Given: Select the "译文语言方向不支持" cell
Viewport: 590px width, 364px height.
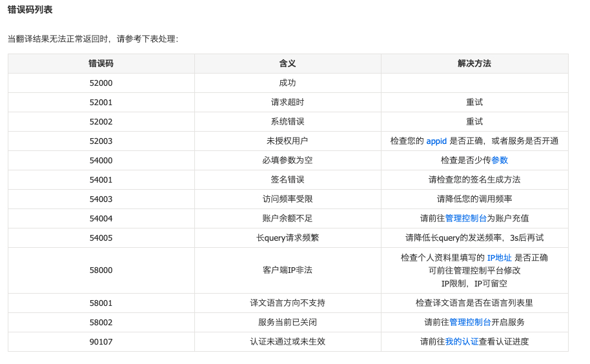Looking at the screenshot, I should pyautogui.click(x=287, y=303).
